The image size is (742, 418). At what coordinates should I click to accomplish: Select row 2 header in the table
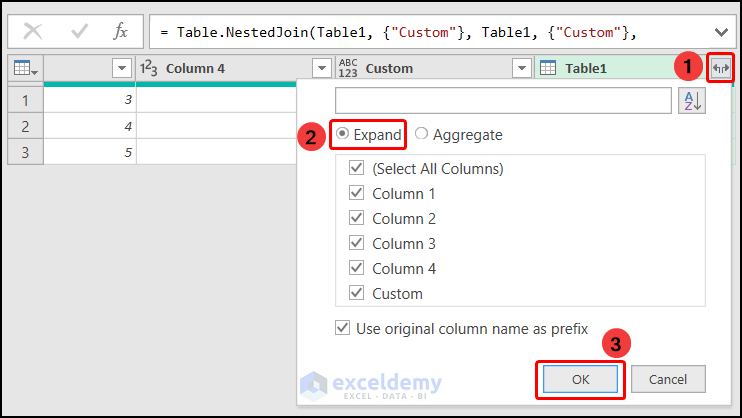coord(25,126)
